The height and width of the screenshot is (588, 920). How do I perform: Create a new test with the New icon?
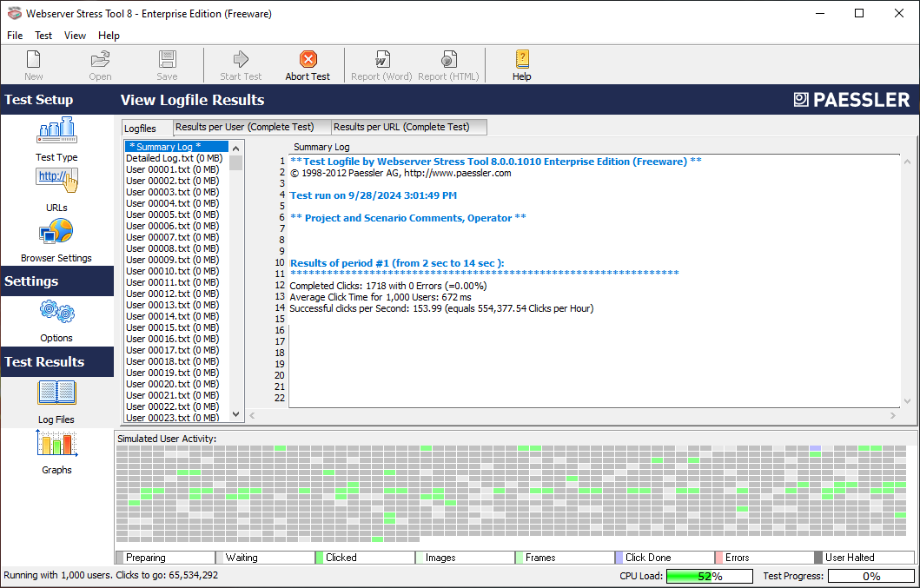33,63
